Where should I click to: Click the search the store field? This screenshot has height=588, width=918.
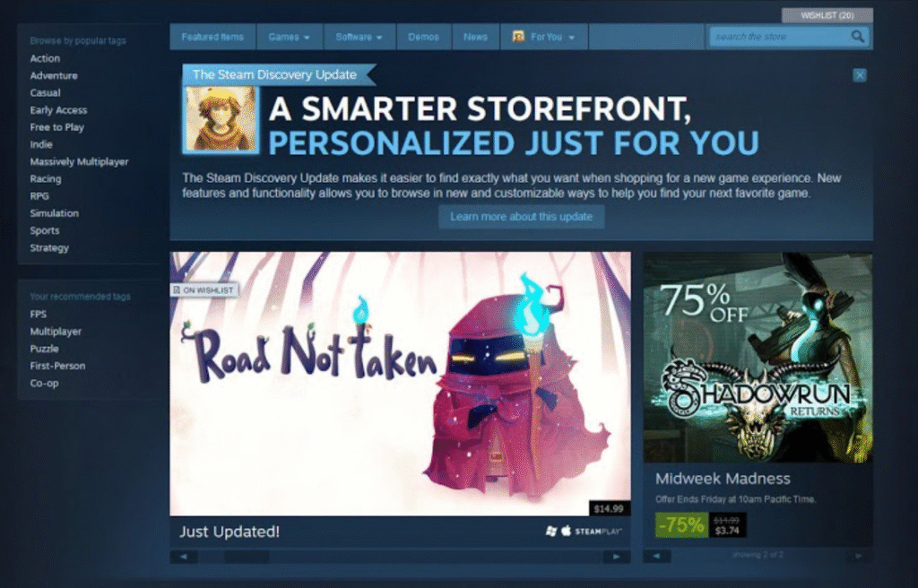[778, 37]
